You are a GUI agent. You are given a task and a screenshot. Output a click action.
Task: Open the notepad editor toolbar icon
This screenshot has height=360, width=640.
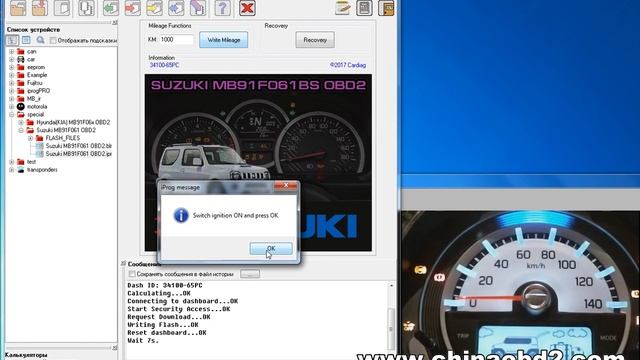[342, 8]
